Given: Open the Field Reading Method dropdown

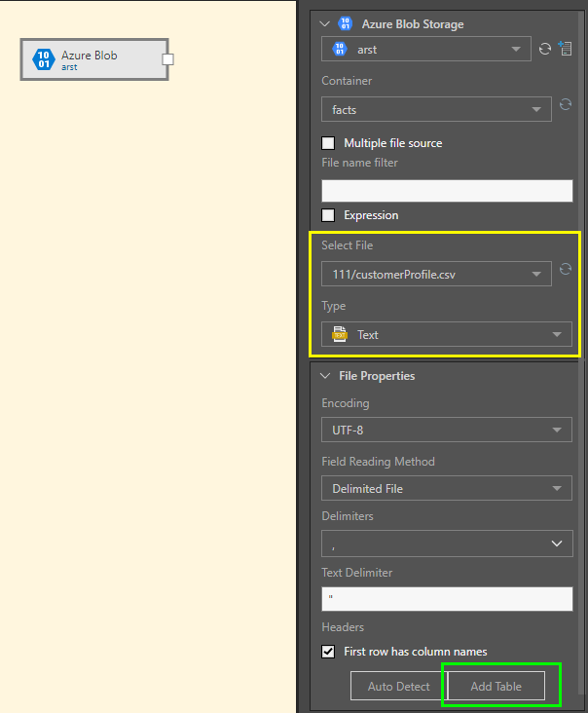Looking at the screenshot, I should coord(446,488).
